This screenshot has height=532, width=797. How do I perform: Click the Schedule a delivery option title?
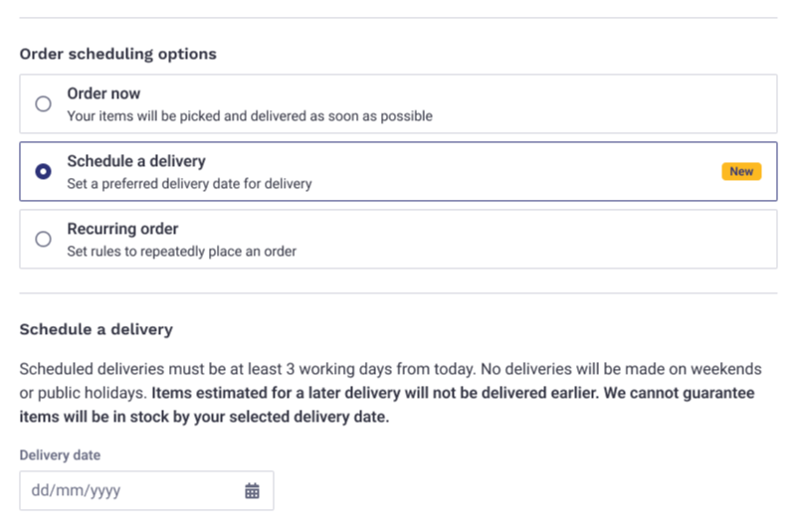(x=136, y=161)
